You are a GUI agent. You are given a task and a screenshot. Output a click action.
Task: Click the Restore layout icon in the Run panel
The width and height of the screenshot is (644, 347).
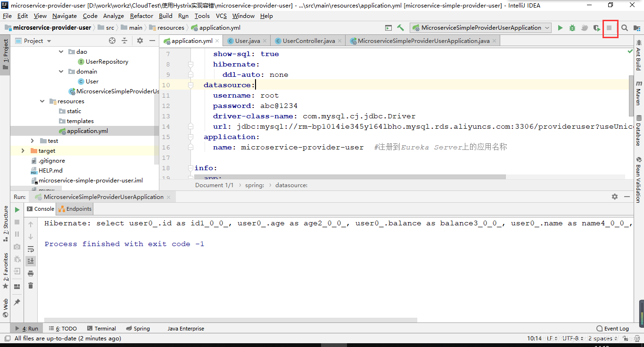pyautogui.click(x=17, y=286)
